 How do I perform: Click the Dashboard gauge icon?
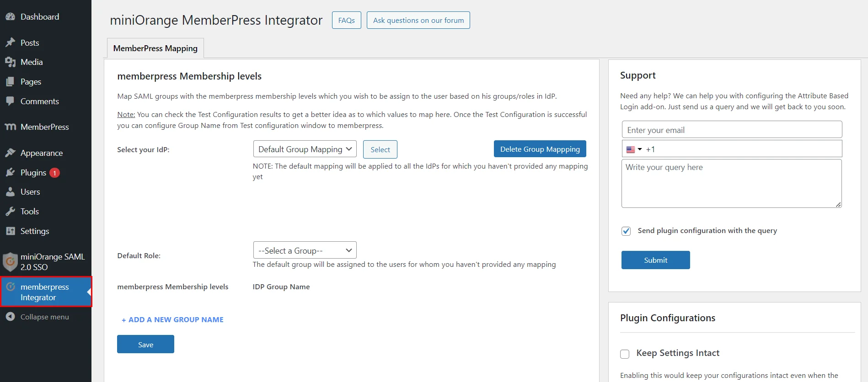click(x=10, y=16)
